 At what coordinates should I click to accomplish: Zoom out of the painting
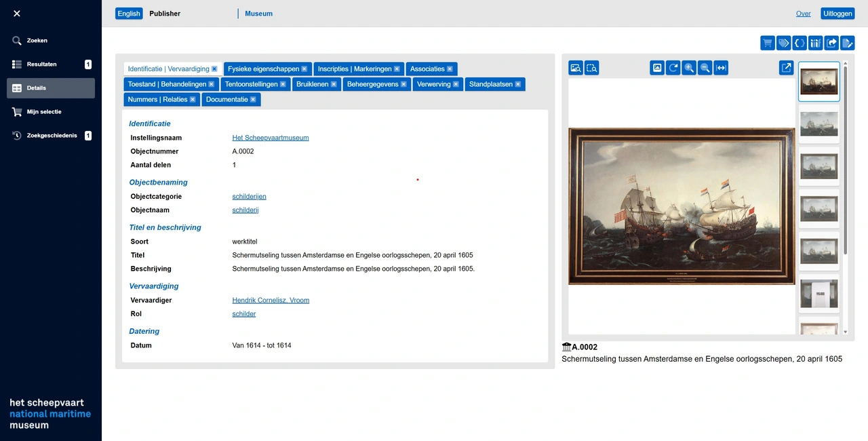click(705, 68)
